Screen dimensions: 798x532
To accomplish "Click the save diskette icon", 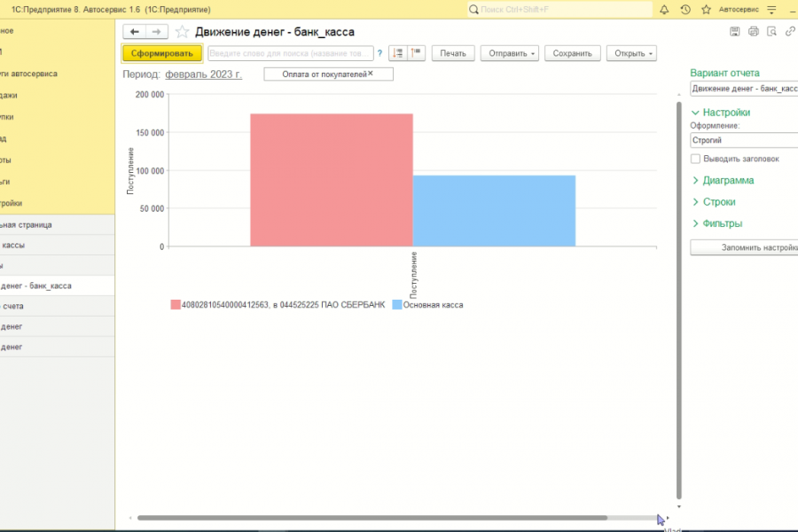I will 734,32.
